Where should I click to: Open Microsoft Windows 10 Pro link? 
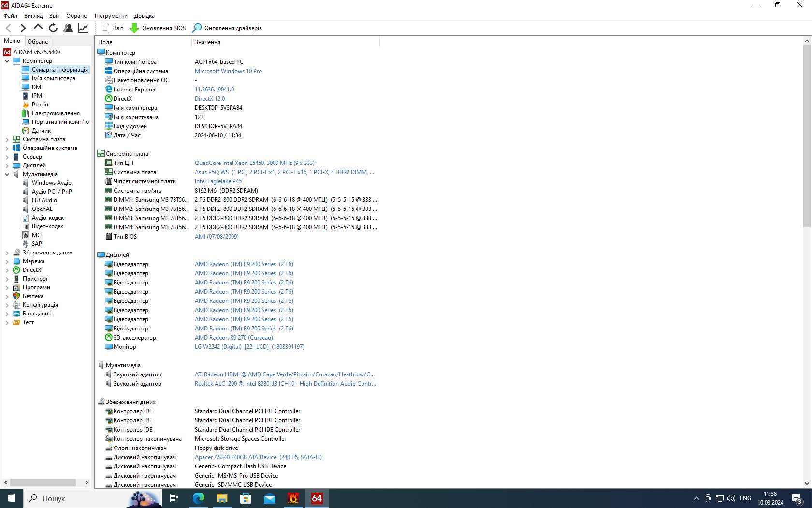tap(228, 71)
